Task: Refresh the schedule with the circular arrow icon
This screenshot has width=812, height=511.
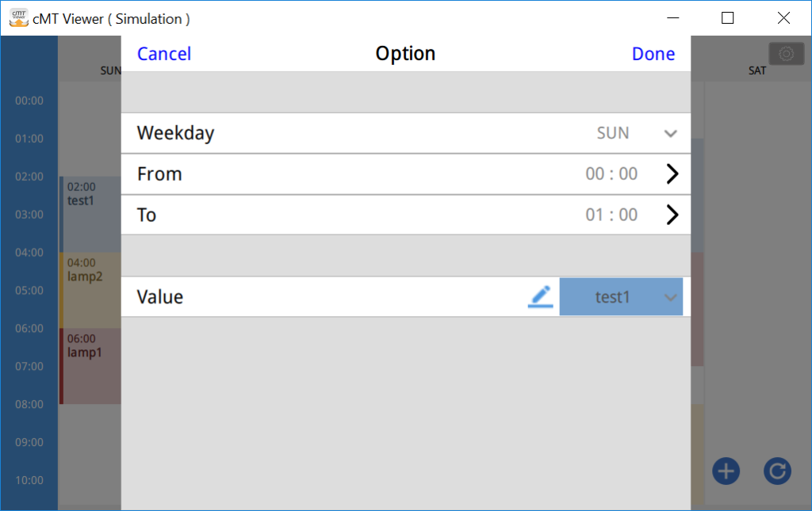Action: pos(777,471)
